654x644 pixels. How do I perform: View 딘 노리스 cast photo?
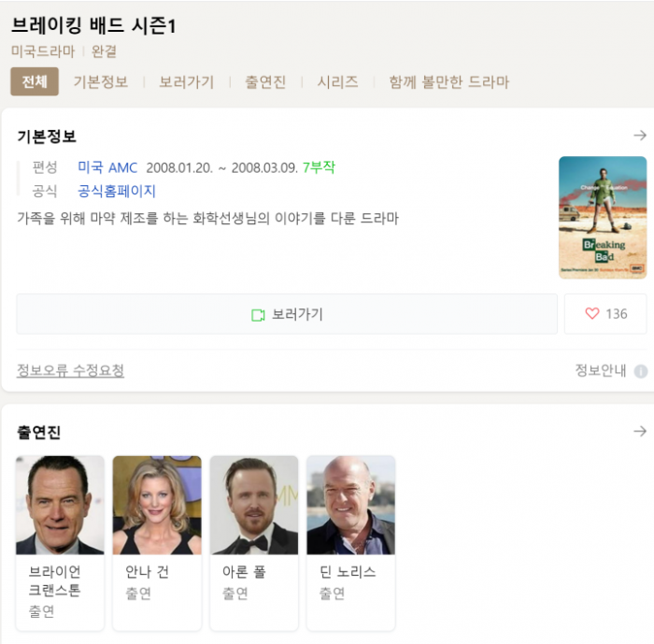[350, 505]
